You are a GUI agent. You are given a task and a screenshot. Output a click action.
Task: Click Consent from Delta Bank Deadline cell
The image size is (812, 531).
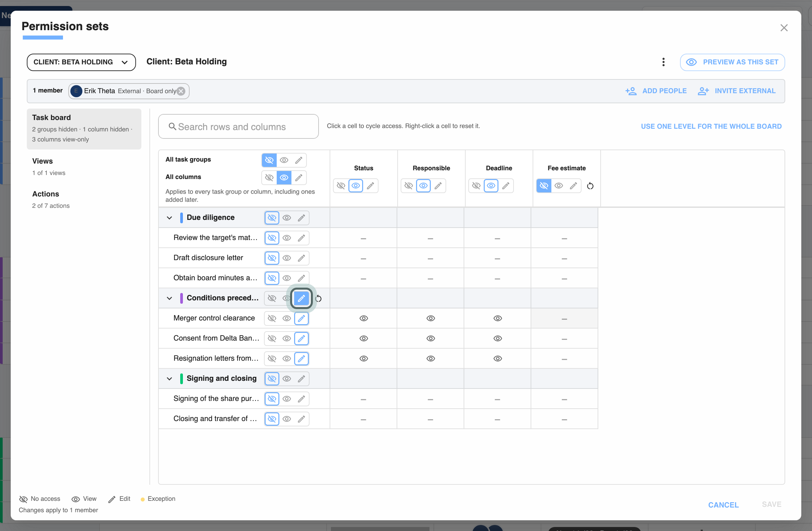[497, 338]
